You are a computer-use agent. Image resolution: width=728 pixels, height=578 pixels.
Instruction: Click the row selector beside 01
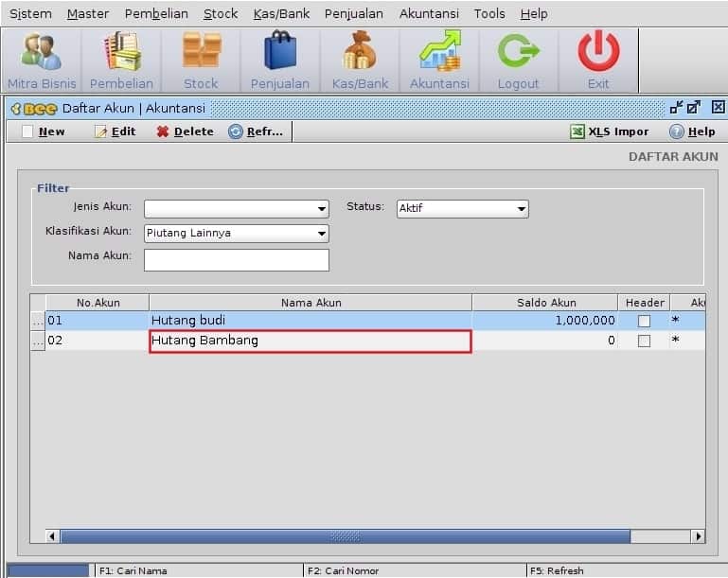(x=38, y=321)
